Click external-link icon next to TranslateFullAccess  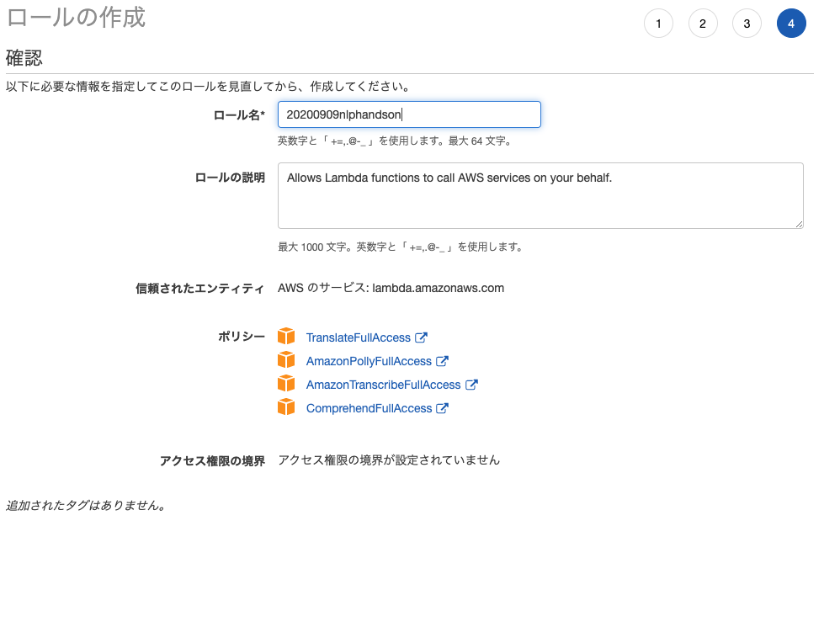pyautogui.click(x=422, y=337)
